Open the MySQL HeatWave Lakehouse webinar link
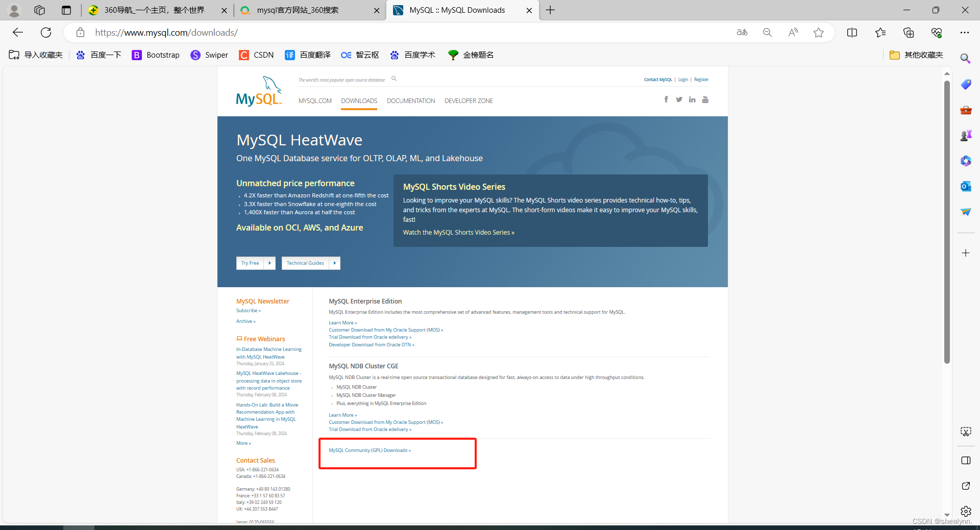980x530 pixels. (269, 381)
